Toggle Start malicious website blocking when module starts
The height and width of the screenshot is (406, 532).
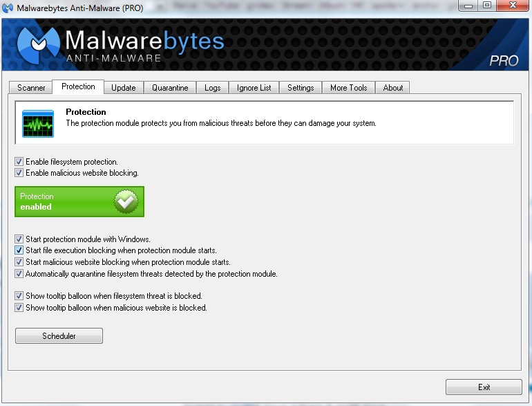[x=19, y=262]
